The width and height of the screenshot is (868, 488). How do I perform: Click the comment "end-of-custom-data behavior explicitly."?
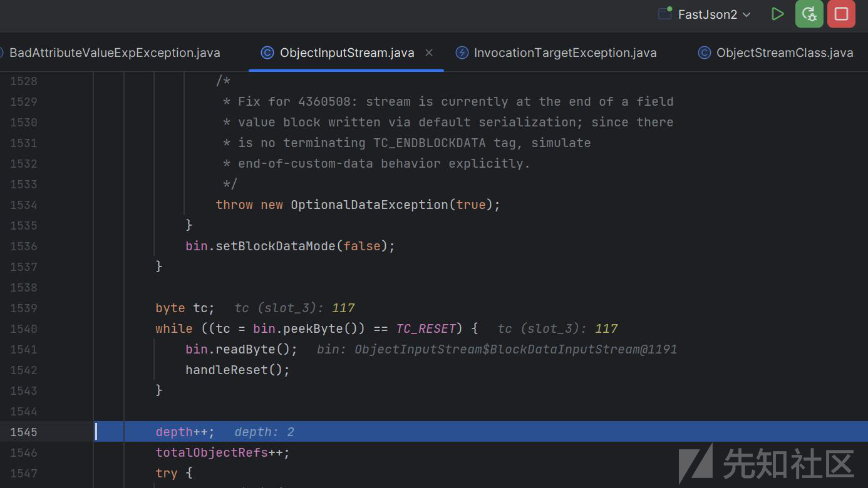pos(376,163)
